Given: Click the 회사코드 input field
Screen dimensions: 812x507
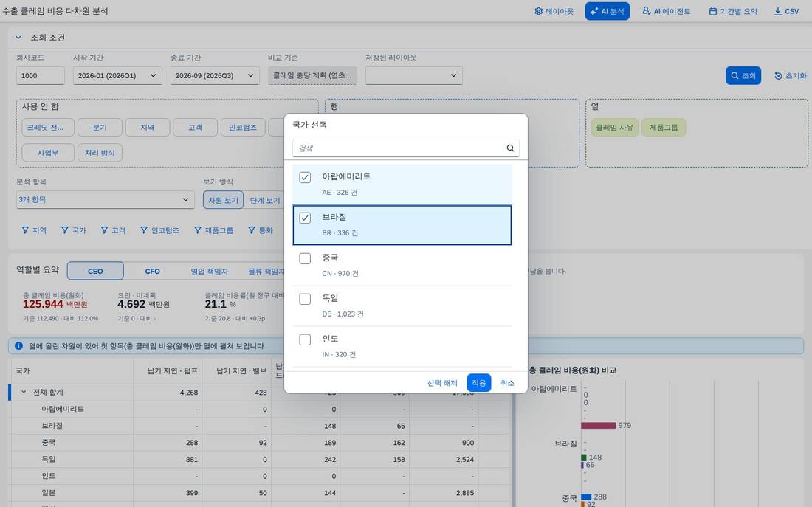Looking at the screenshot, I should tap(41, 75).
